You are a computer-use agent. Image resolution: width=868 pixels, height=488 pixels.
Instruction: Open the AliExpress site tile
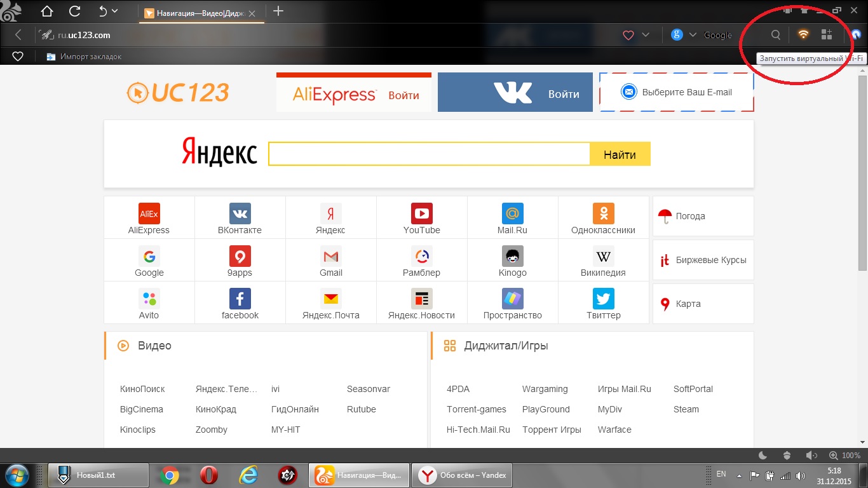coord(149,218)
